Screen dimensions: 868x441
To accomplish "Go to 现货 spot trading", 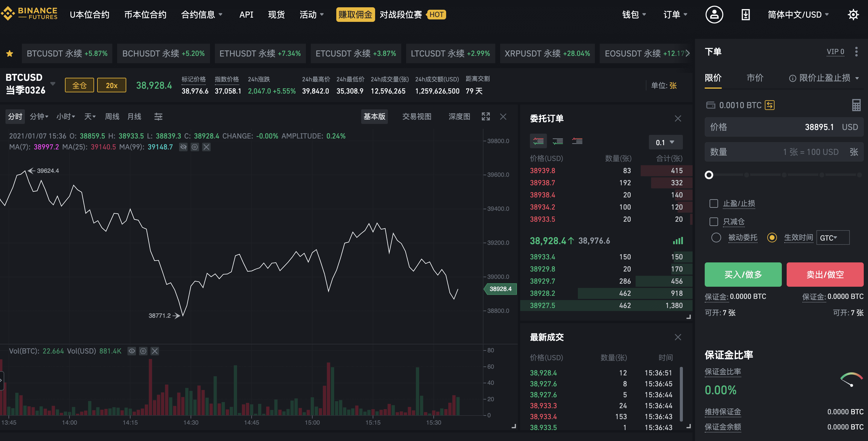I will tap(276, 15).
